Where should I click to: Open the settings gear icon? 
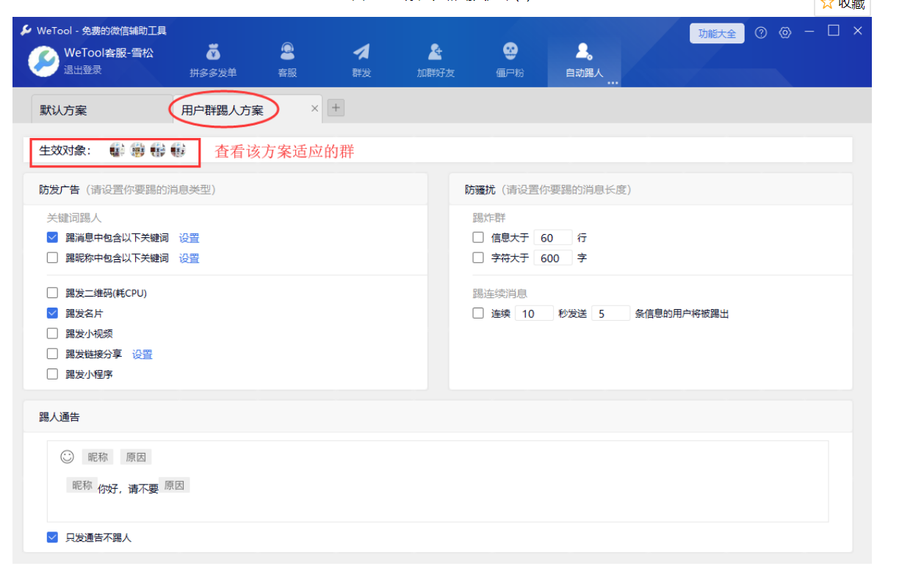pos(785,32)
